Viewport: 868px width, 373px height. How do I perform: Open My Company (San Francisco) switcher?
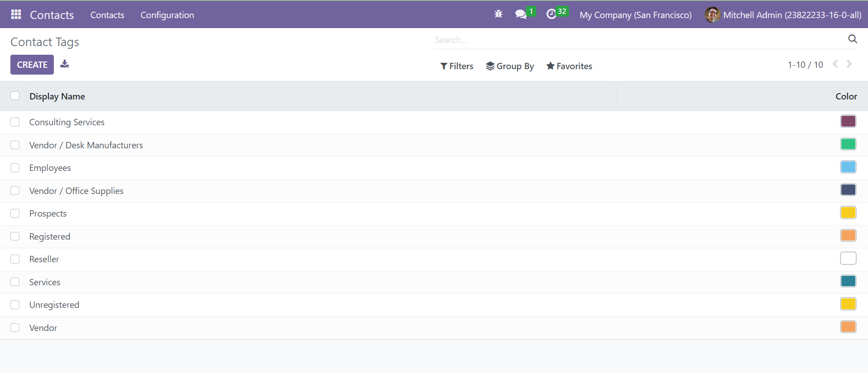[636, 15]
